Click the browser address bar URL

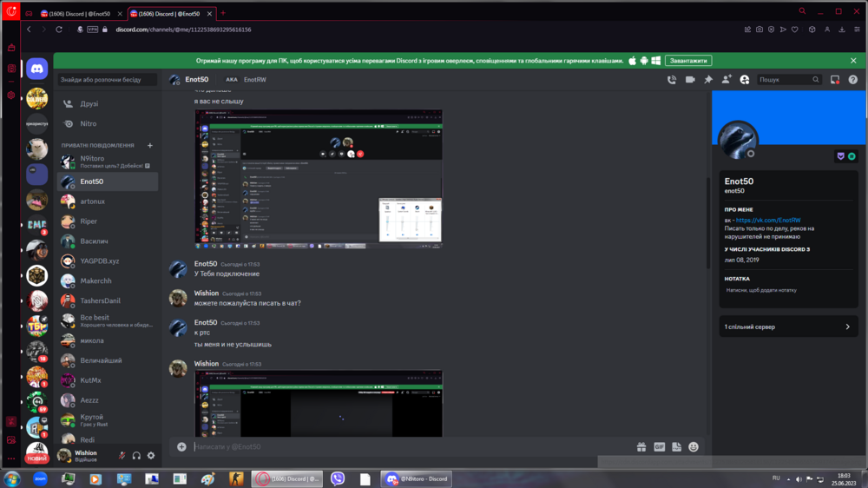point(183,30)
